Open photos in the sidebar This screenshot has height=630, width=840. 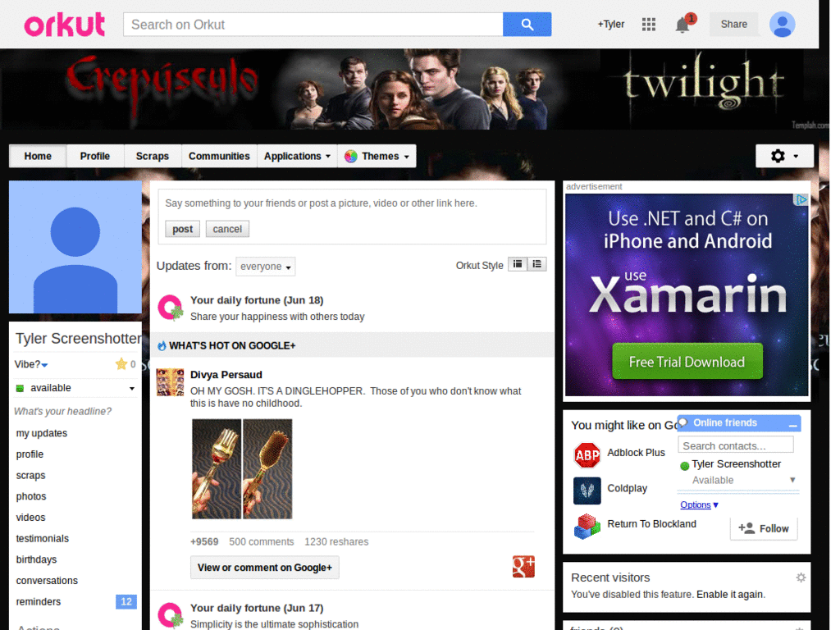(x=31, y=496)
